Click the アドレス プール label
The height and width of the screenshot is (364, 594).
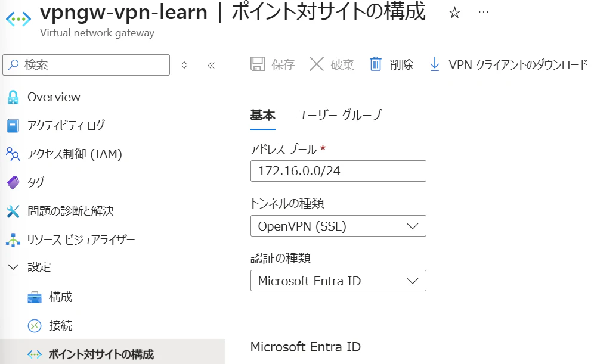[x=283, y=149]
